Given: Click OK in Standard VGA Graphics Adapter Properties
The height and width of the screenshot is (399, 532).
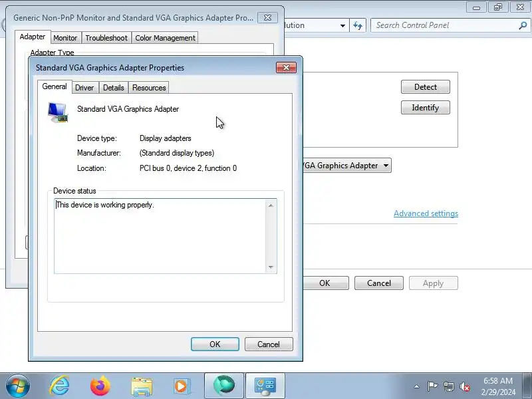Looking at the screenshot, I should tap(215, 344).
